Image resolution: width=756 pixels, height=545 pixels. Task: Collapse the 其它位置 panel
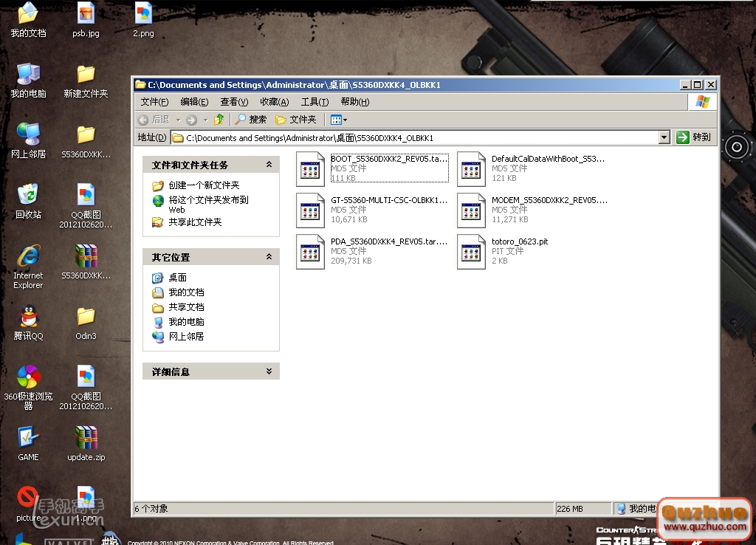269,256
